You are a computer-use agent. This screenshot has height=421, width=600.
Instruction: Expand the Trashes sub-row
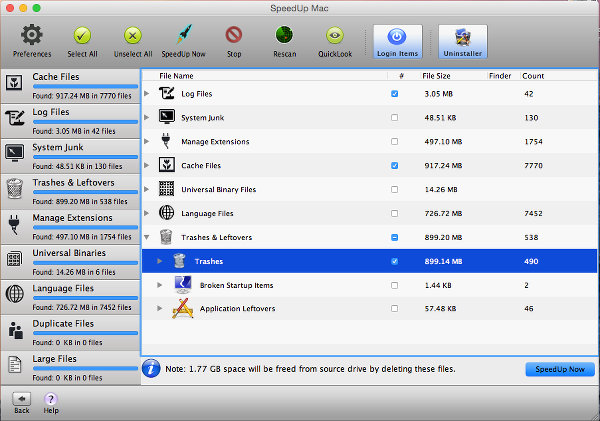point(160,261)
